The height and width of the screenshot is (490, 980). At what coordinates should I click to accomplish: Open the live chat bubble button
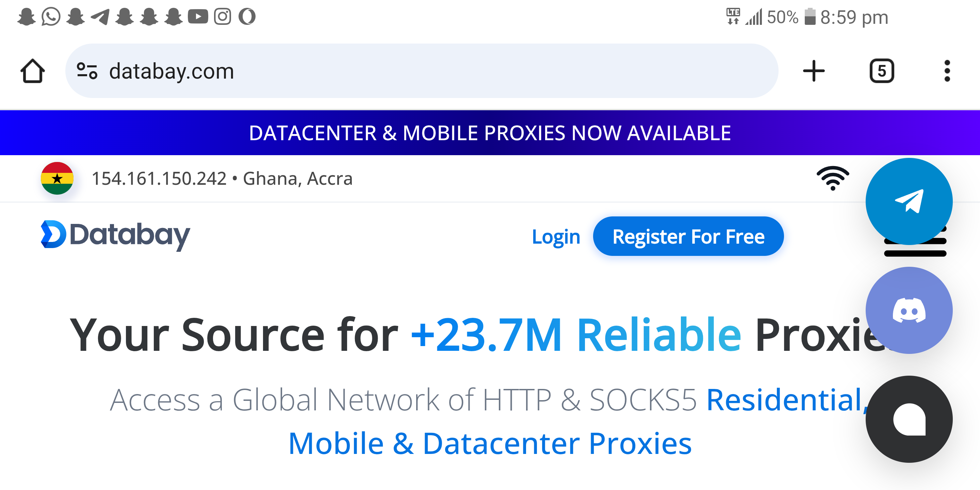(909, 419)
